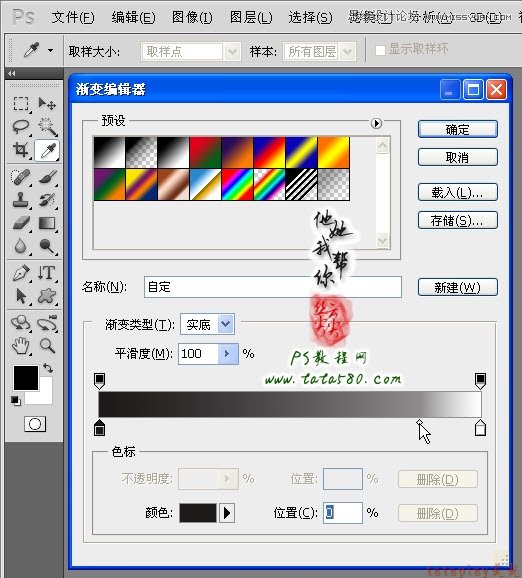Click the 新建(W) button
The image size is (522, 578).
(458, 287)
